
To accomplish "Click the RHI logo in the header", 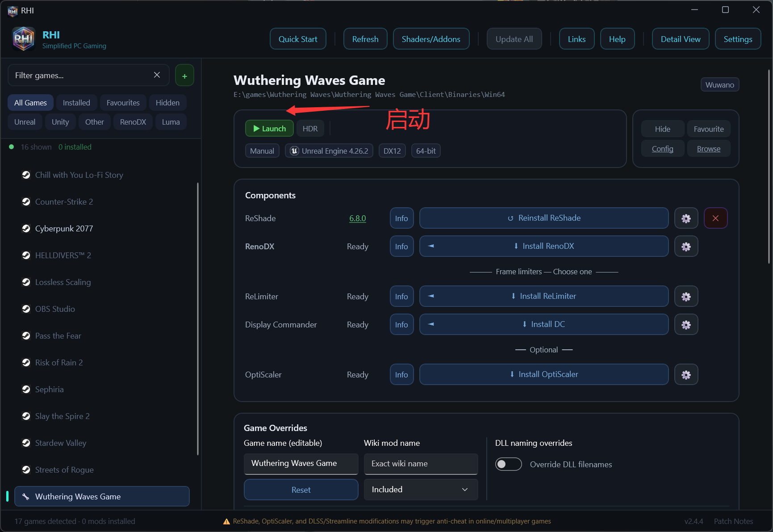I will (x=24, y=39).
